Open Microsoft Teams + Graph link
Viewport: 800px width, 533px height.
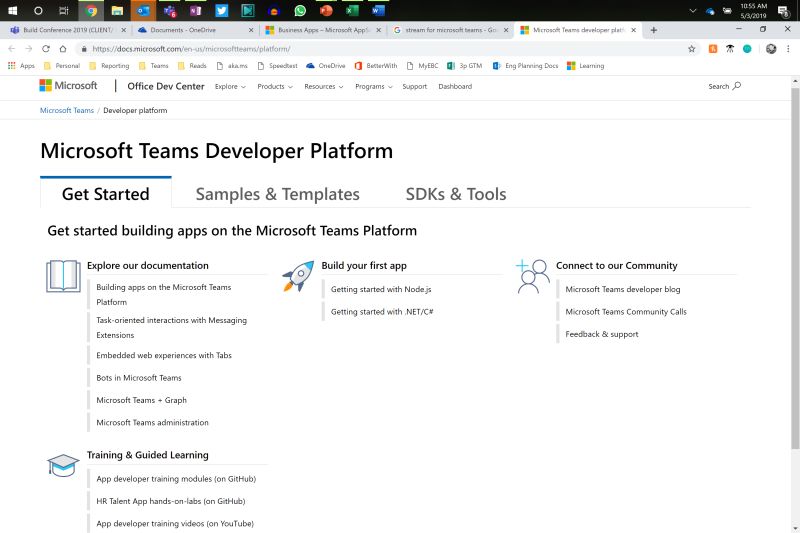tap(141, 400)
